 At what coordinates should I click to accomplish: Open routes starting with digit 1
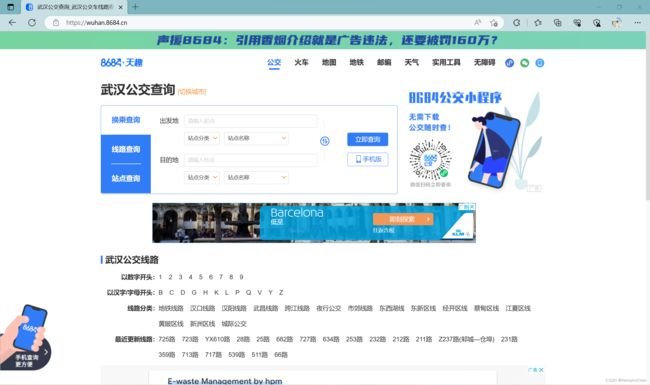pos(160,277)
